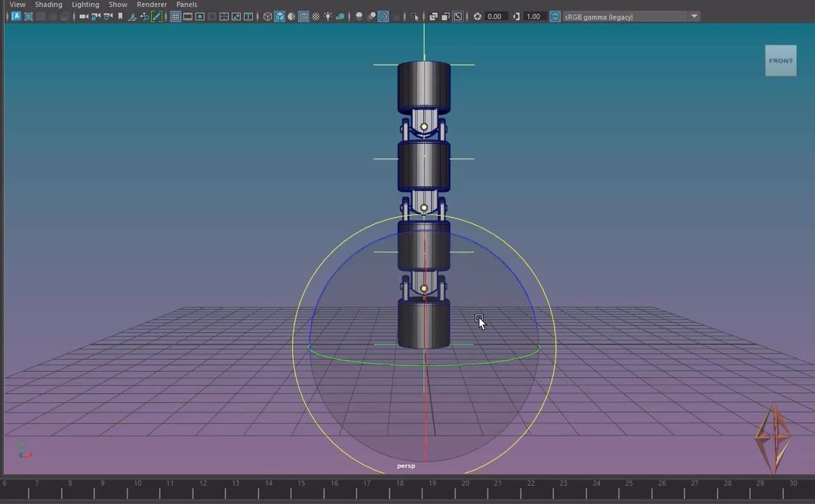Image resolution: width=815 pixels, height=504 pixels.
Task: Click the Use All Lights bulb icon
Action: pyautogui.click(x=328, y=17)
